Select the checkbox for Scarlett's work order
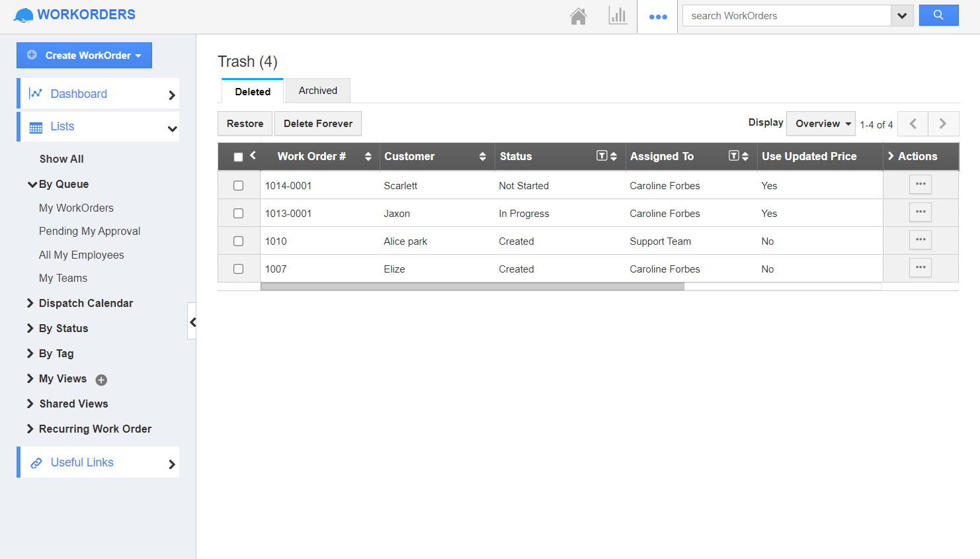This screenshot has width=980, height=559. (239, 186)
